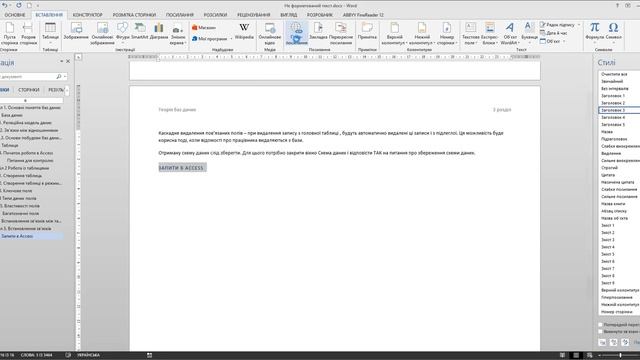Add a comment with Примітка
Viewport: 640px width, 360px height.
click(367, 31)
